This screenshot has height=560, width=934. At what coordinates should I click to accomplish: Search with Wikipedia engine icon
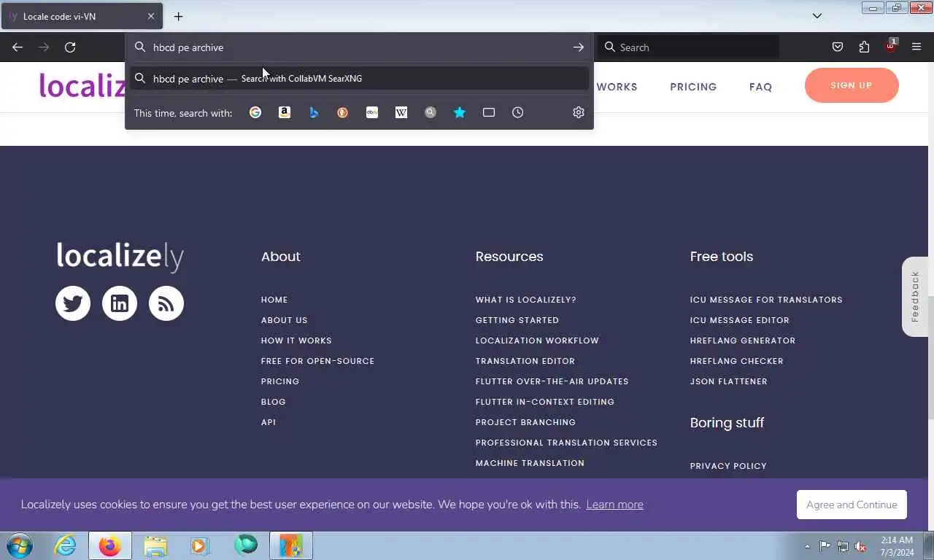point(401,112)
